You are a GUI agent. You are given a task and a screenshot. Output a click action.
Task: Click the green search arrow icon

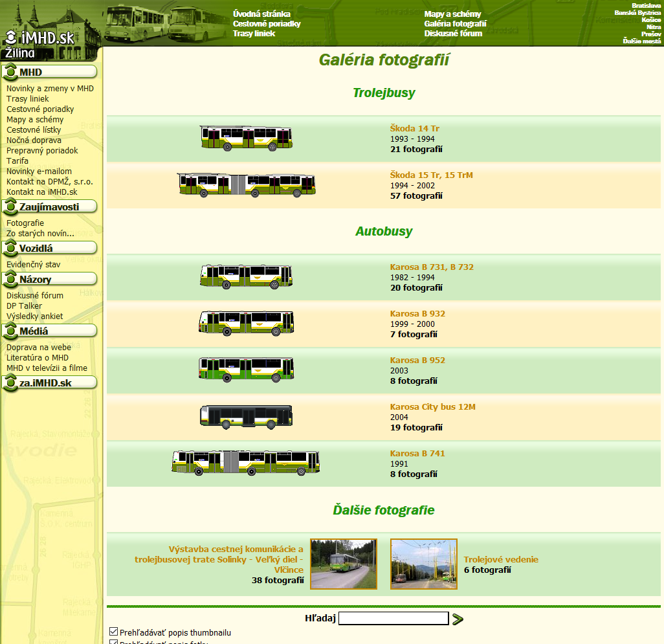pos(458,619)
